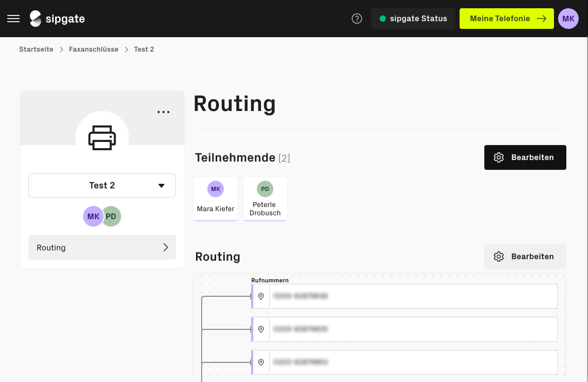Open the help question mark icon

click(357, 19)
